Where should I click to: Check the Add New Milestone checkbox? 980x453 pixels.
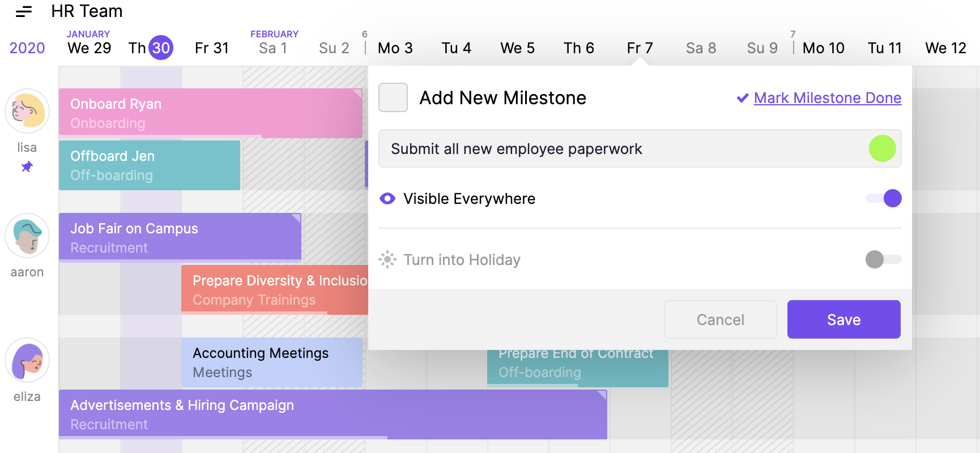(x=393, y=97)
